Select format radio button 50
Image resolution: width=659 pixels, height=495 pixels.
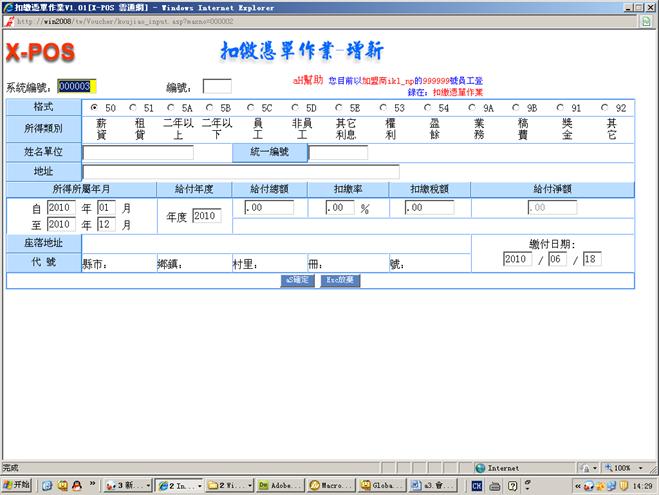coord(94,107)
